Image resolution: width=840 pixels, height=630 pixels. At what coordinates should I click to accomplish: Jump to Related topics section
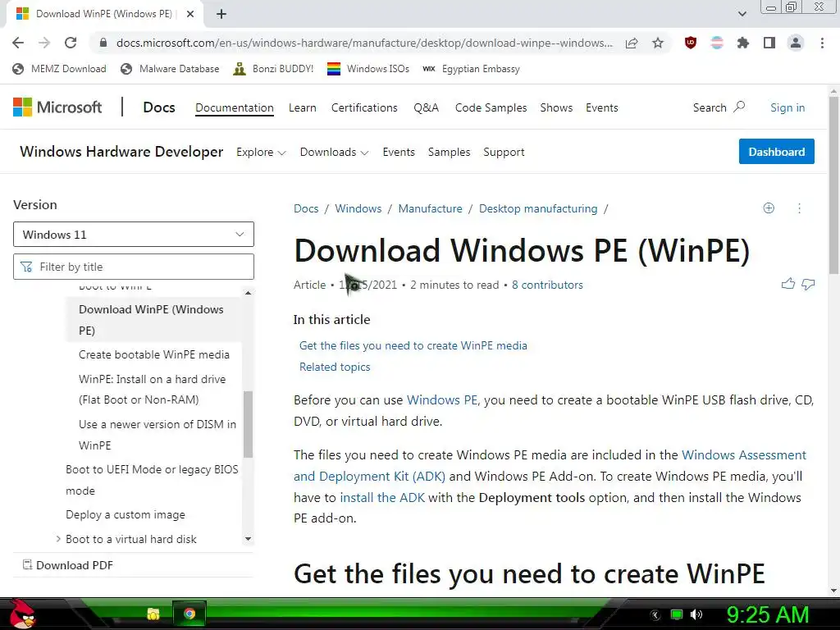tap(335, 367)
